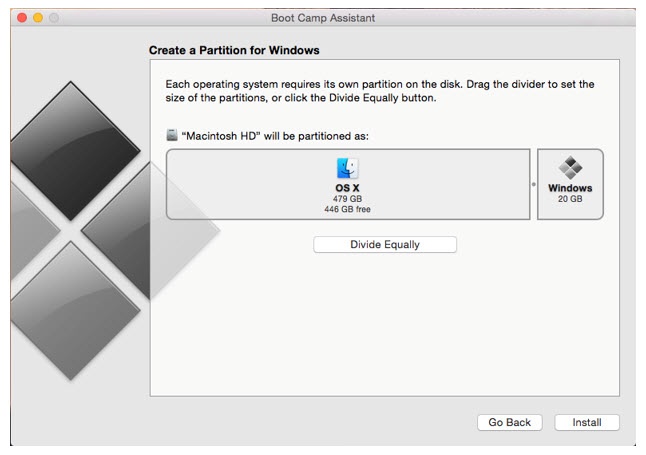Click the Finder icon in OS X partition

(x=347, y=168)
